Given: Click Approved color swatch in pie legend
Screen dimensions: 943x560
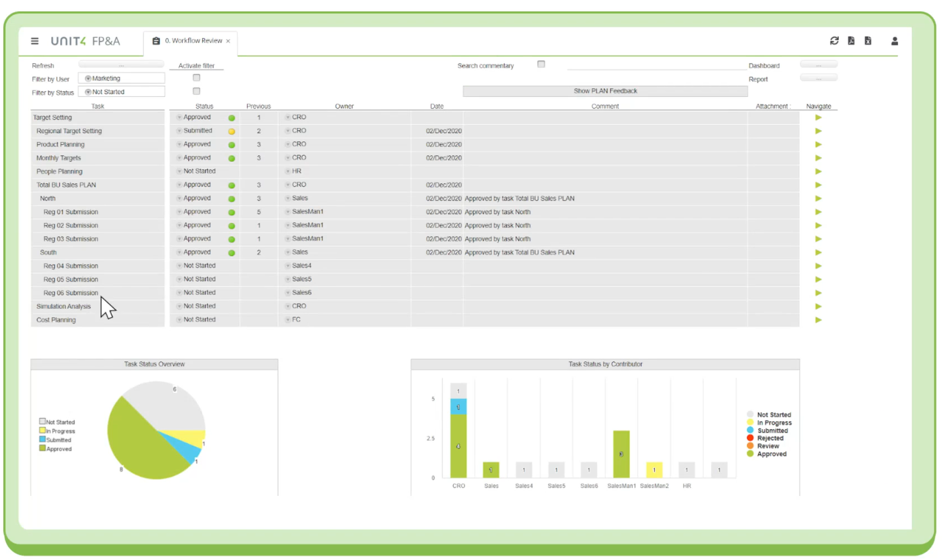Looking at the screenshot, I should click(x=42, y=449).
